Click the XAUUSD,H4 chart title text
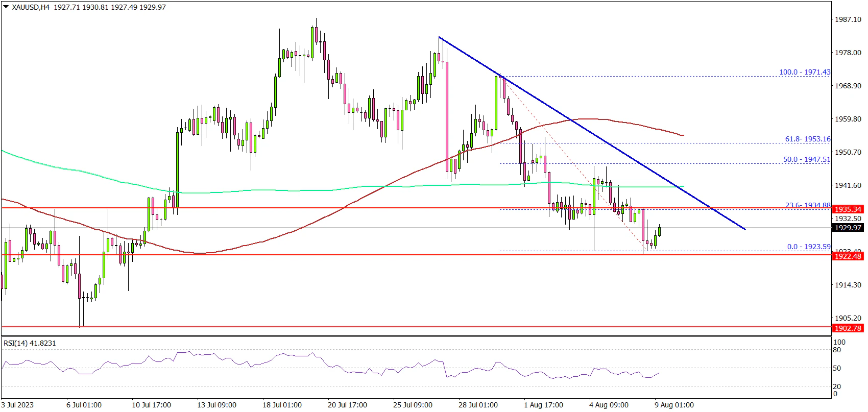This screenshot has width=868, height=412. 31,8
